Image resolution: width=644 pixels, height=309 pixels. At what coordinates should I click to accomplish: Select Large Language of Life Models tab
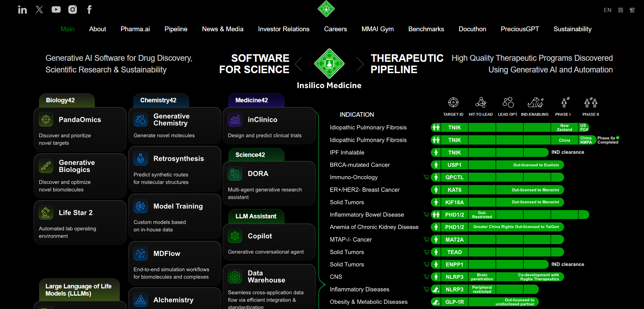tap(79, 290)
